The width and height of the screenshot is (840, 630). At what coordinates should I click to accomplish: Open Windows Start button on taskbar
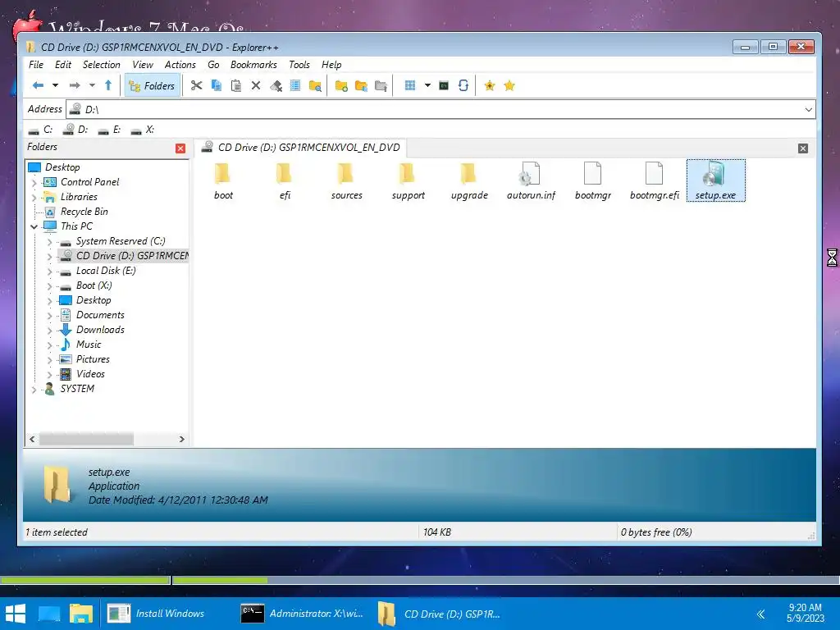16,614
